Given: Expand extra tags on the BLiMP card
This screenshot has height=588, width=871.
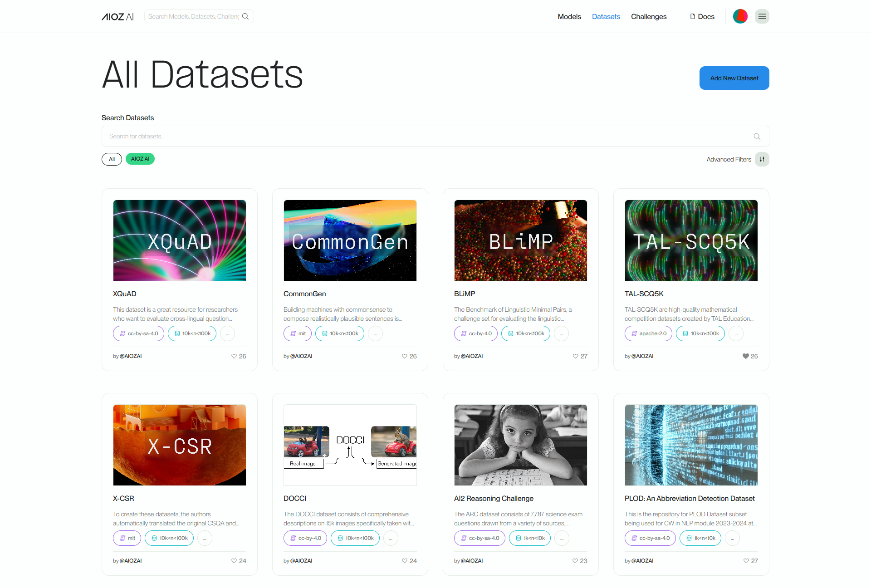Looking at the screenshot, I should pyautogui.click(x=561, y=333).
